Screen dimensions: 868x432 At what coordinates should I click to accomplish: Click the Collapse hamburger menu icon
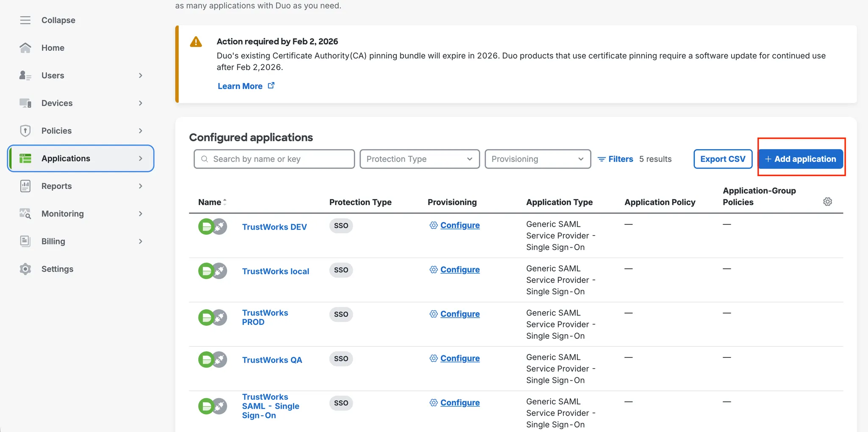pyautogui.click(x=25, y=20)
